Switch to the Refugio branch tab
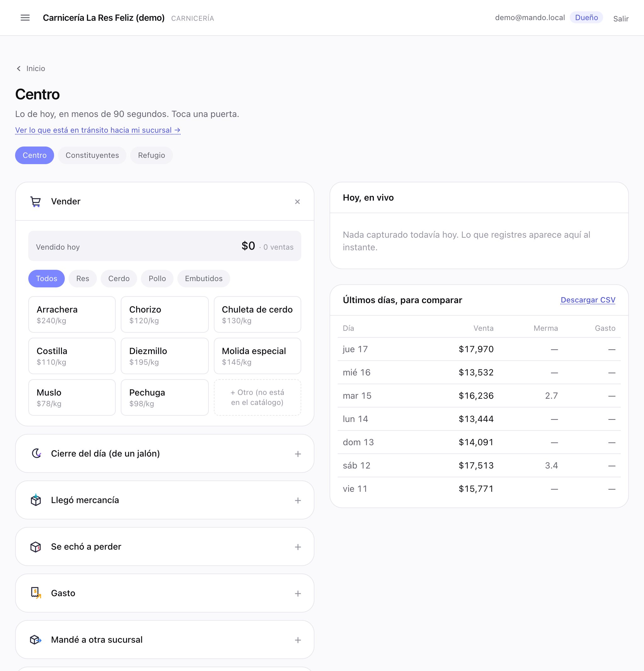This screenshot has width=644, height=671. click(151, 155)
